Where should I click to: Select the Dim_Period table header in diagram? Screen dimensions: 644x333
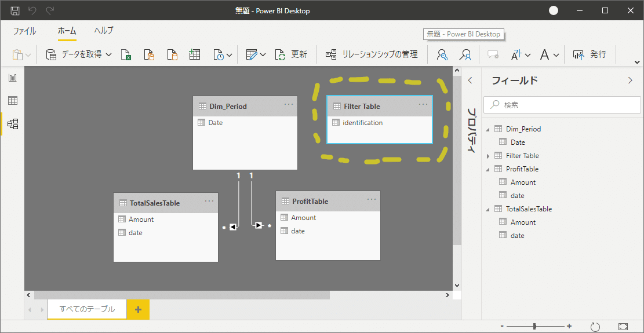click(245, 106)
